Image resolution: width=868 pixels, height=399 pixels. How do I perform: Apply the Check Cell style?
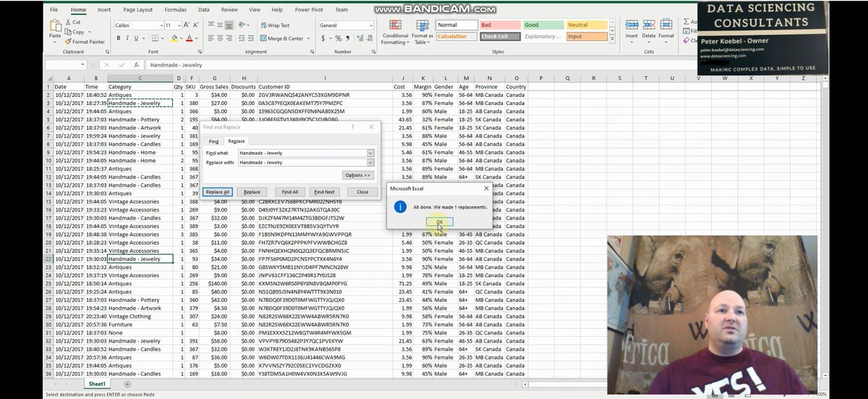[x=499, y=36]
